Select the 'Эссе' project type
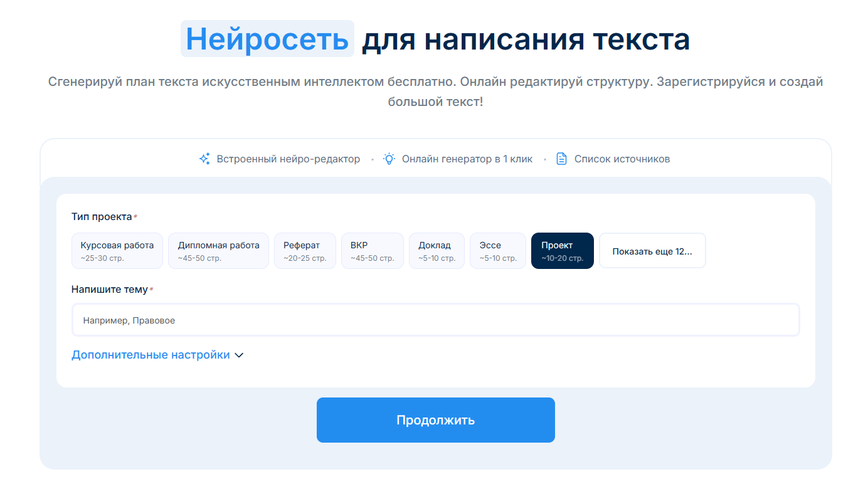This screenshot has height=484, width=868. click(x=497, y=250)
